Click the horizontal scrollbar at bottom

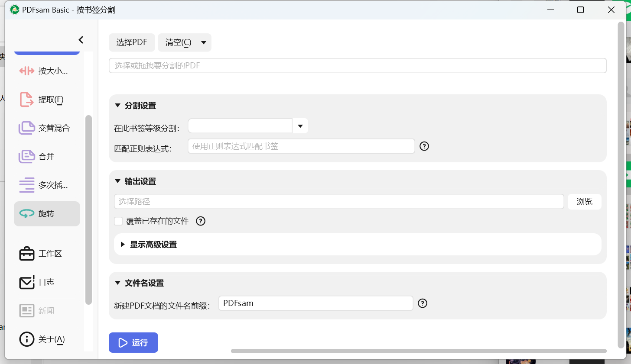click(419, 351)
